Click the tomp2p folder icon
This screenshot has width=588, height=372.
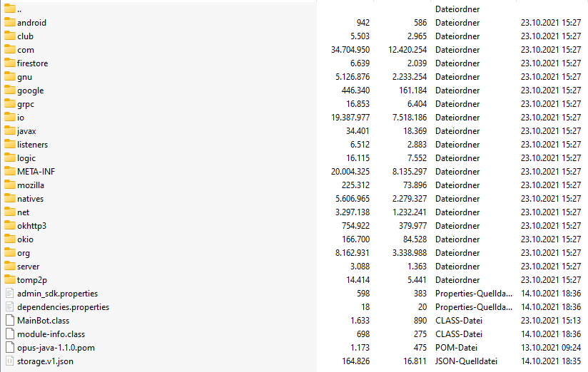tap(10, 279)
